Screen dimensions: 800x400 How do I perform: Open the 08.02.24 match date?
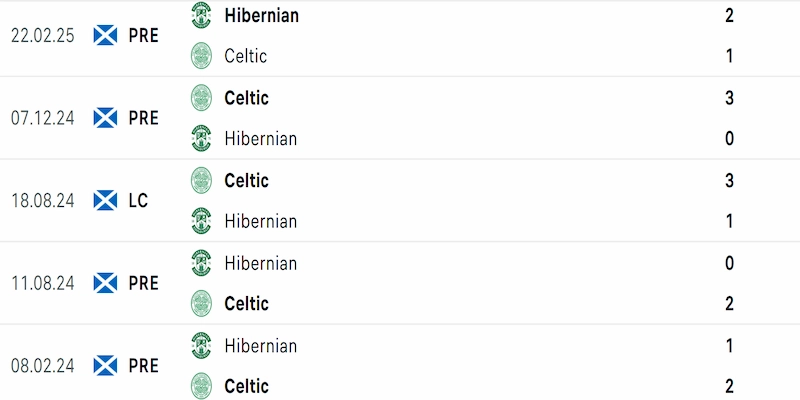[x=43, y=366]
